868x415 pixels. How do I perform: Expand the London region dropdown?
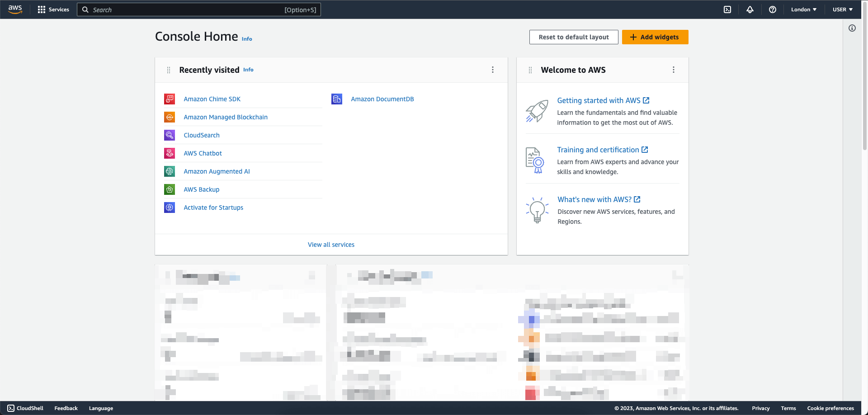(x=804, y=9)
